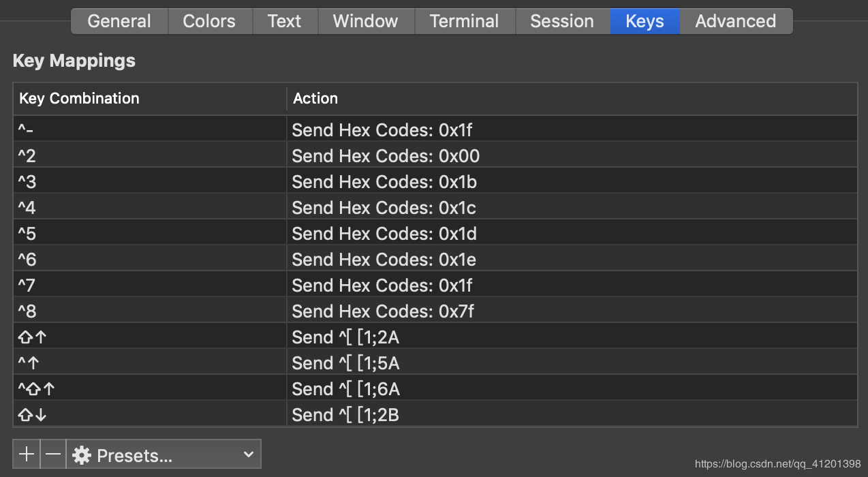Sort by the Key Combination column header
868x477 pixels.
[150, 99]
